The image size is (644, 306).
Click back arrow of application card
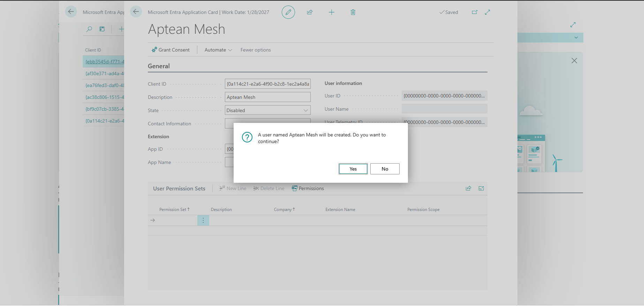tap(136, 11)
